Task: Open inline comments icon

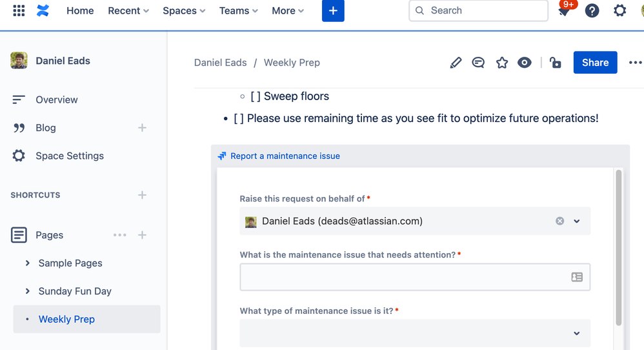Action: coord(478,63)
